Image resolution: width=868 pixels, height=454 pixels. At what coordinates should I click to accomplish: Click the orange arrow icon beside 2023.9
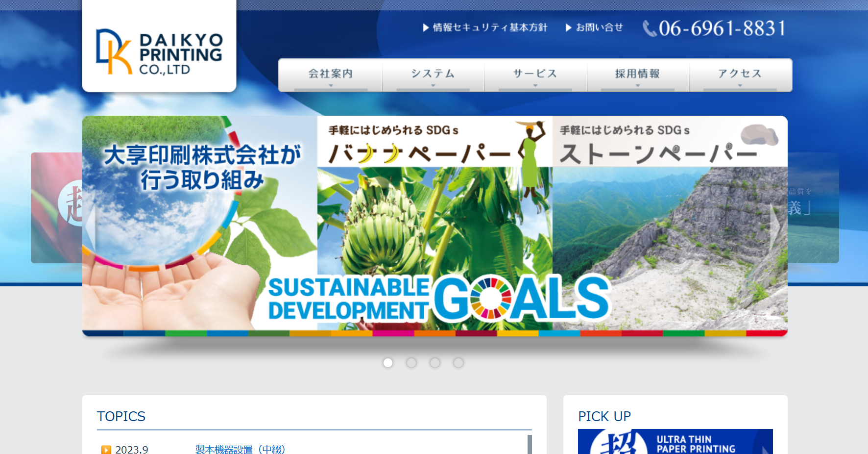(x=106, y=450)
